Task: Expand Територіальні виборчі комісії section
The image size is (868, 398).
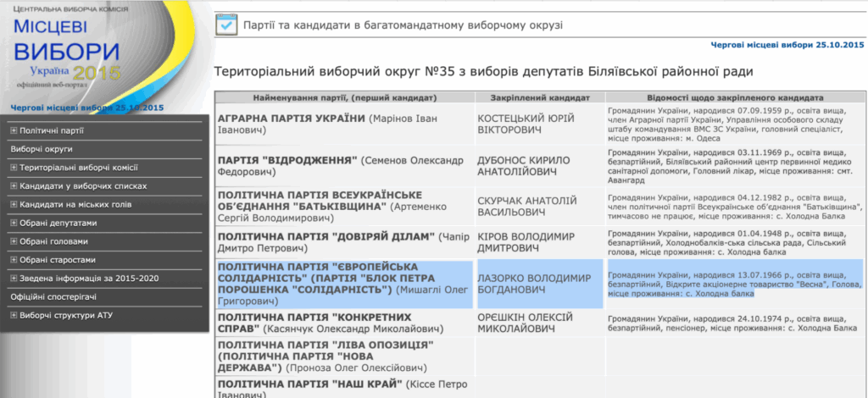Action: (x=14, y=168)
